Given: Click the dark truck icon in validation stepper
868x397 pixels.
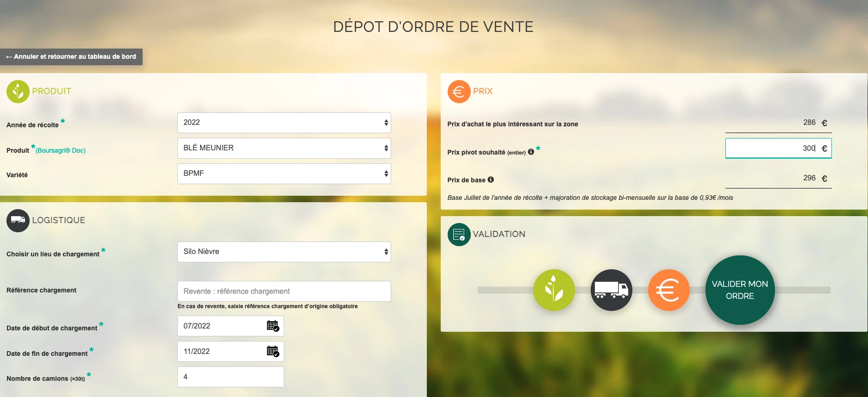Looking at the screenshot, I should 611,290.
